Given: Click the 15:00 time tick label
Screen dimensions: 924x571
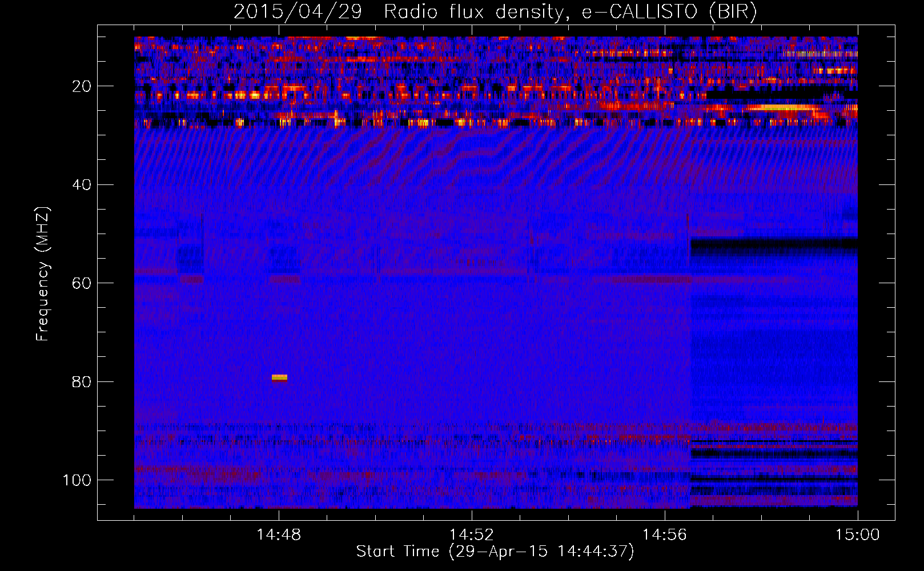Looking at the screenshot, I should pos(857,534).
